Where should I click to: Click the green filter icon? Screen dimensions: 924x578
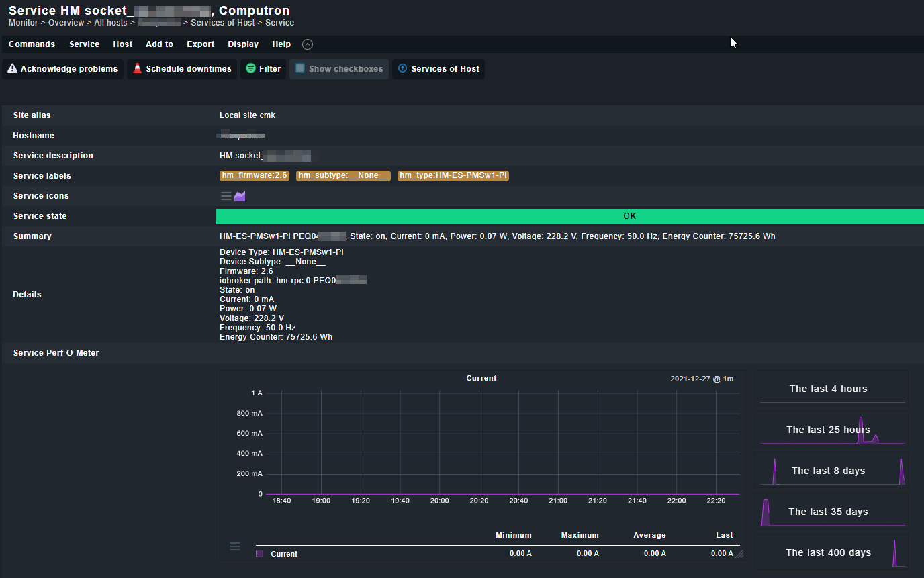pos(250,68)
